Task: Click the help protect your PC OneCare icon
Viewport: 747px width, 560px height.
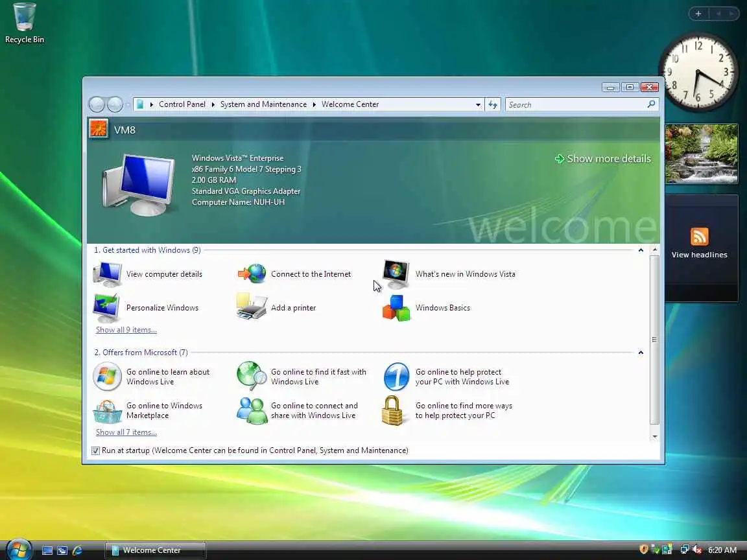Action: tap(396, 377)
